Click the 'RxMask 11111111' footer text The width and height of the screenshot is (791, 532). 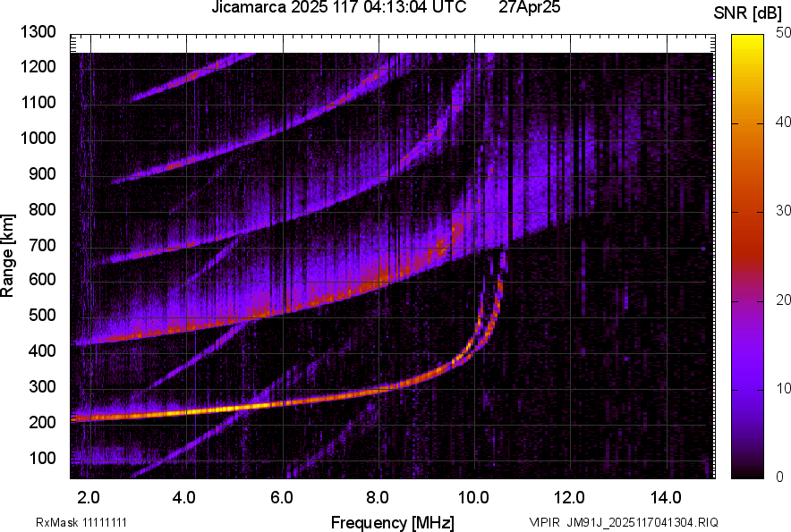click(x=81, y=522)
